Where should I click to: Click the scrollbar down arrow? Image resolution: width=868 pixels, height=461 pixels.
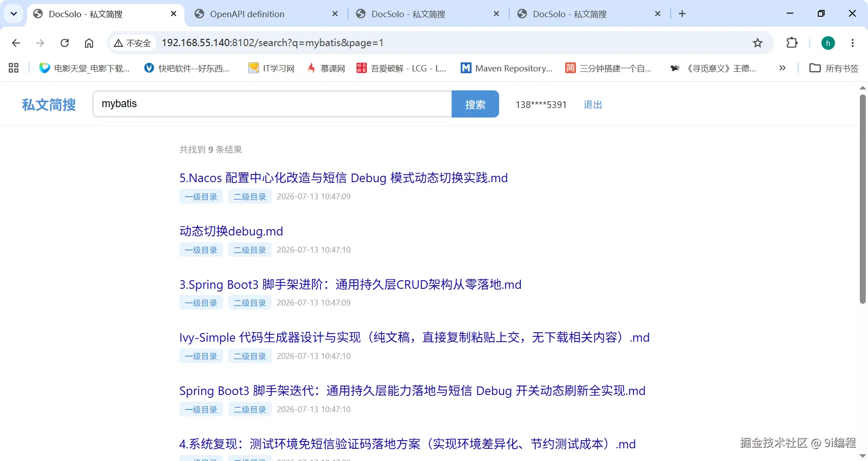point(863,456)
